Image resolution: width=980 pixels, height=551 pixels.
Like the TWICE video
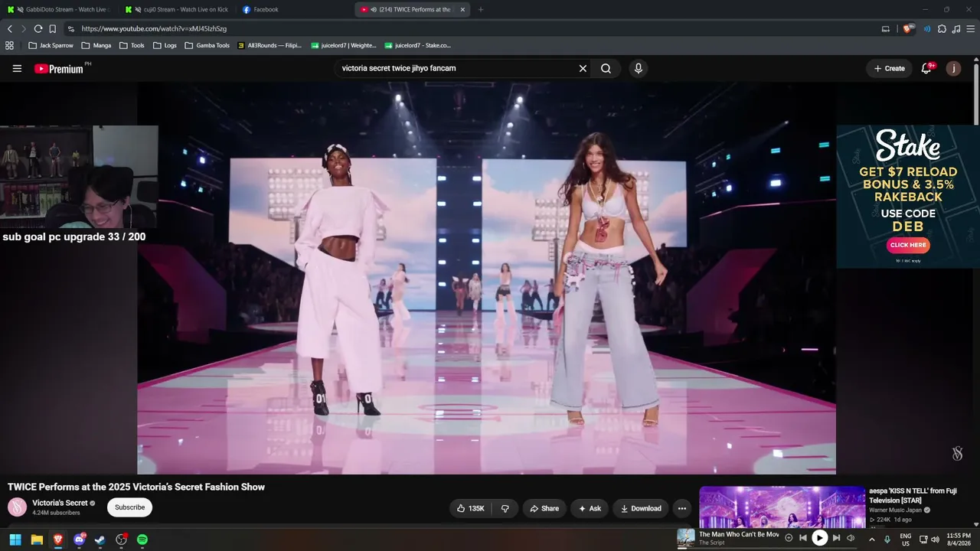[471, 508]
